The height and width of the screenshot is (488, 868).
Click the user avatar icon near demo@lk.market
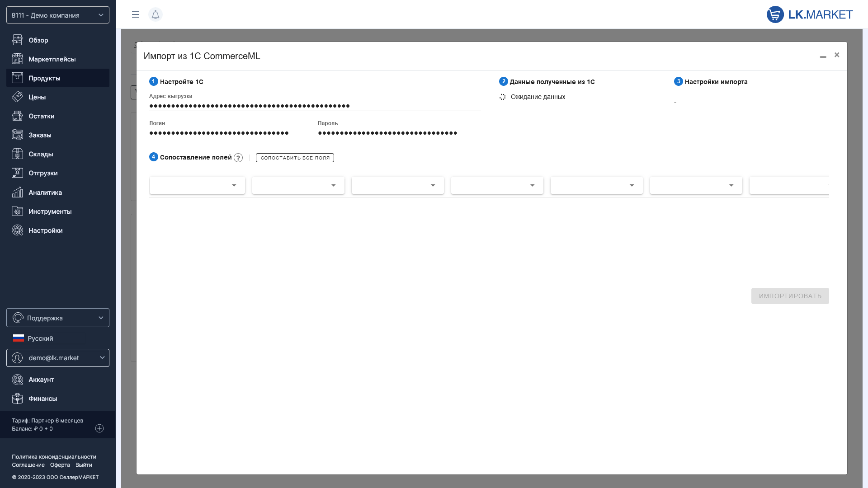point(17,358)
